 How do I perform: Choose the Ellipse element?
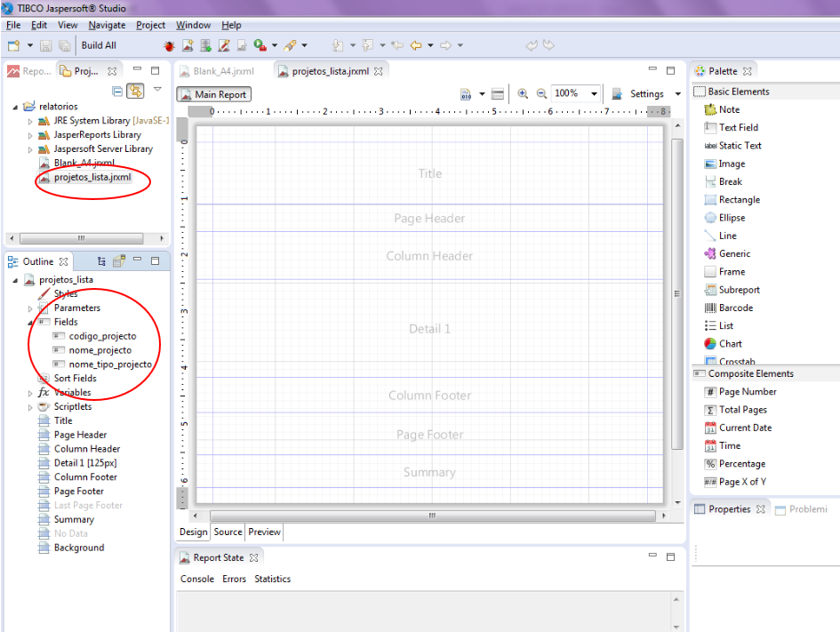click(x=724, y=218)
